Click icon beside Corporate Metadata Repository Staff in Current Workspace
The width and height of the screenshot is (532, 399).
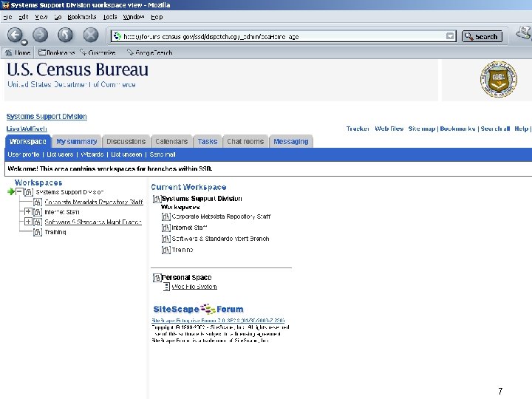coord(166,216)
